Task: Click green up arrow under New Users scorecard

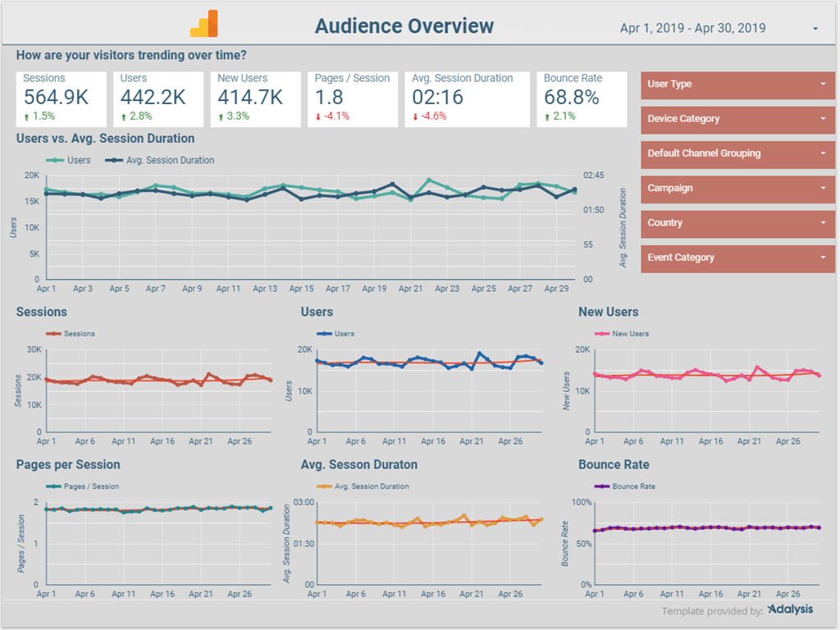Action: point(221,116)
